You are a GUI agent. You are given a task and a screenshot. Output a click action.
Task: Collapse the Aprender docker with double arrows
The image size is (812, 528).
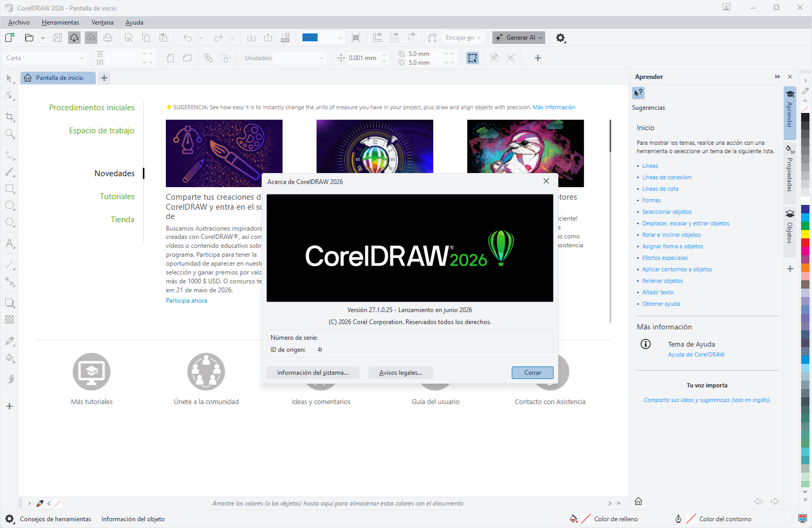pos(777,77)
